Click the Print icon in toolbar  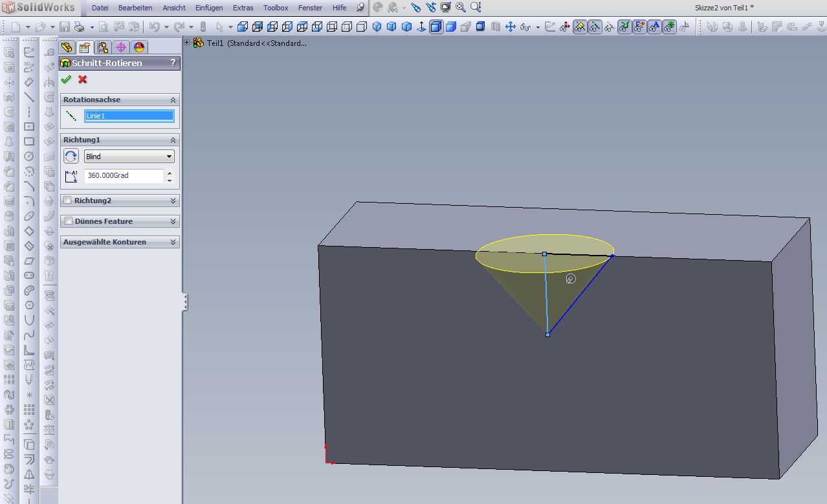(79, 27)
